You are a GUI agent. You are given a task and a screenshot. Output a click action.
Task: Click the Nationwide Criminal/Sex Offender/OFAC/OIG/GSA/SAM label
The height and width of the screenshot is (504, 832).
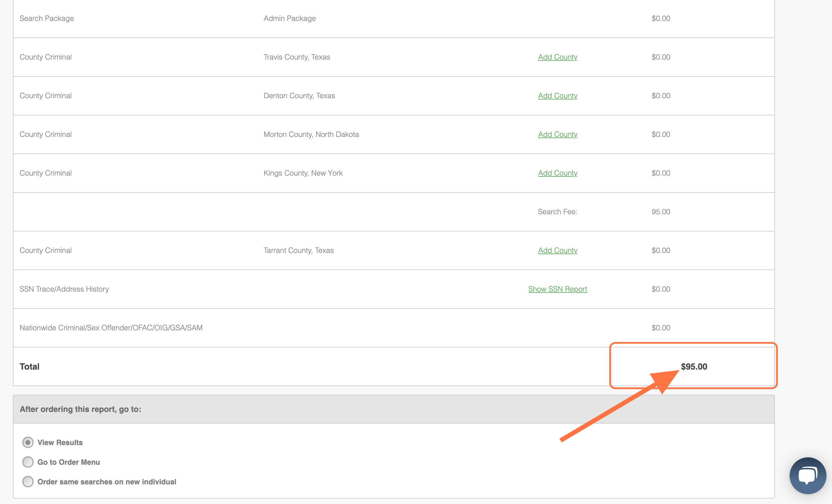pos(111,328)
